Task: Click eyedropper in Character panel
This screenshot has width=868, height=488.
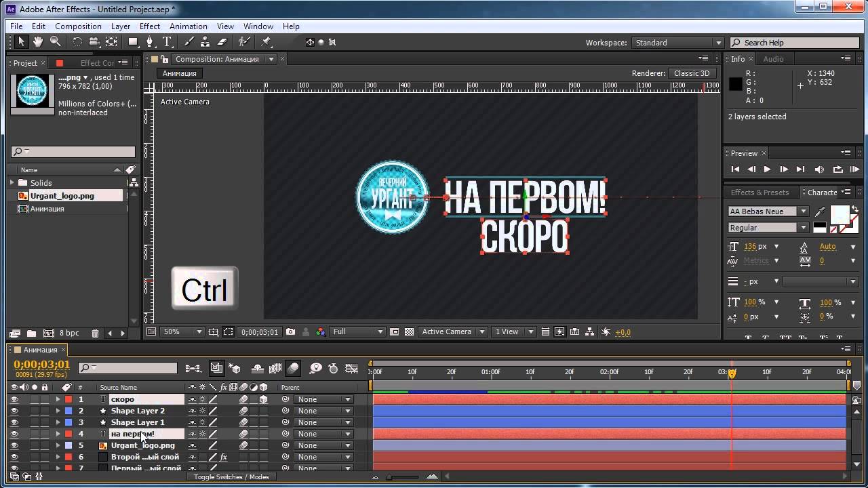Action: pyautogui.click(x=821, y=212)
